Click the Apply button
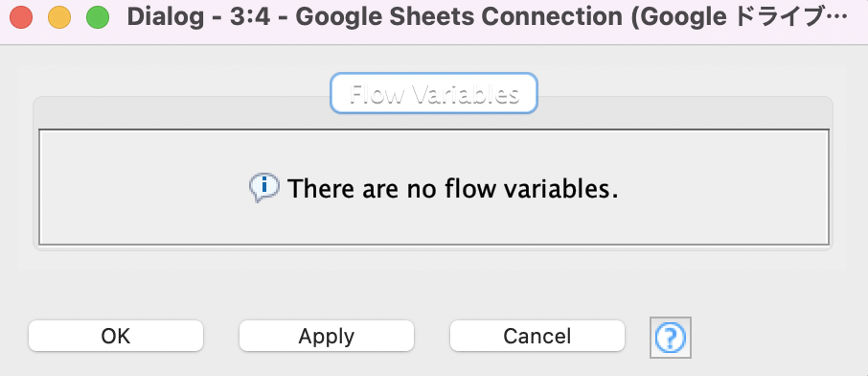868x376 pixels. point(327,336)
